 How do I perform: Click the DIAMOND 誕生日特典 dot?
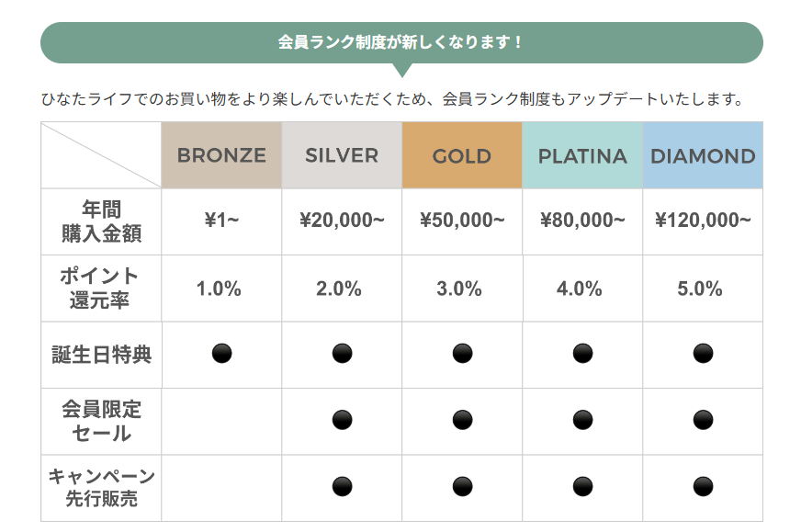(x=703, y=354)
